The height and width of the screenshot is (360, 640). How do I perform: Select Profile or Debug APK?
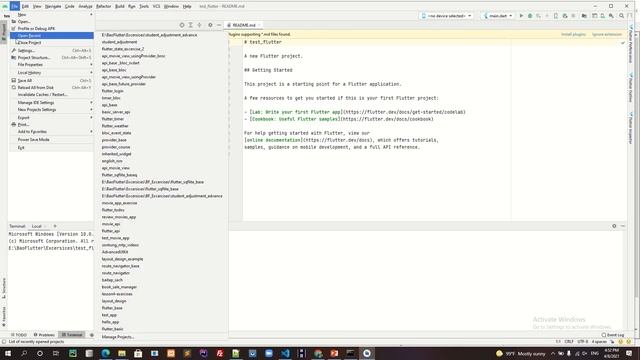coord(51,29)
